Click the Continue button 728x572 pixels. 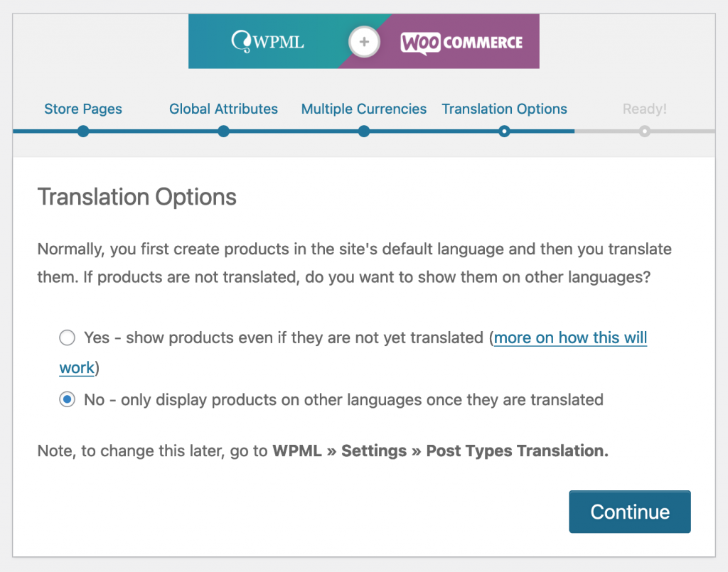tap(630, 512)
